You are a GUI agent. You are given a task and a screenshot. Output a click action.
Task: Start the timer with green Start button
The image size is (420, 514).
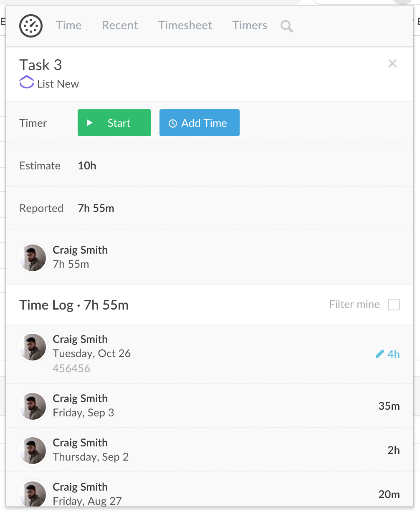(x=114, y=123)
